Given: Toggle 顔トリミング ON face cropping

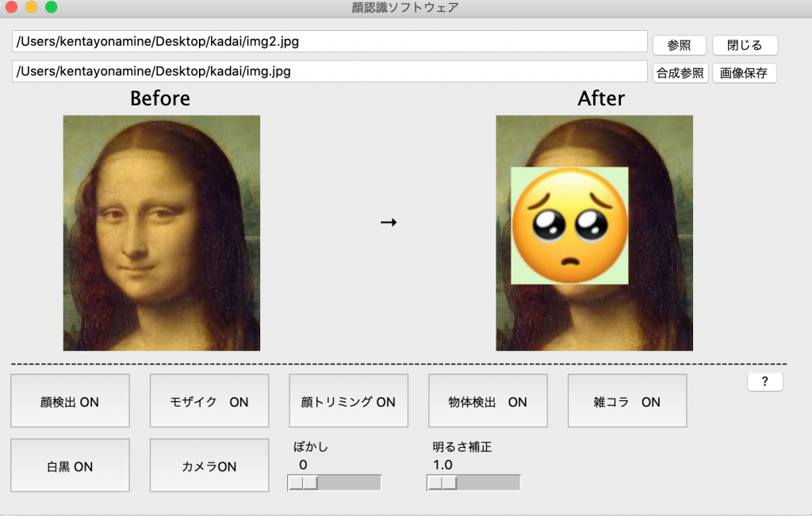Looking at the screenshot, I should (x=349, y=401).
